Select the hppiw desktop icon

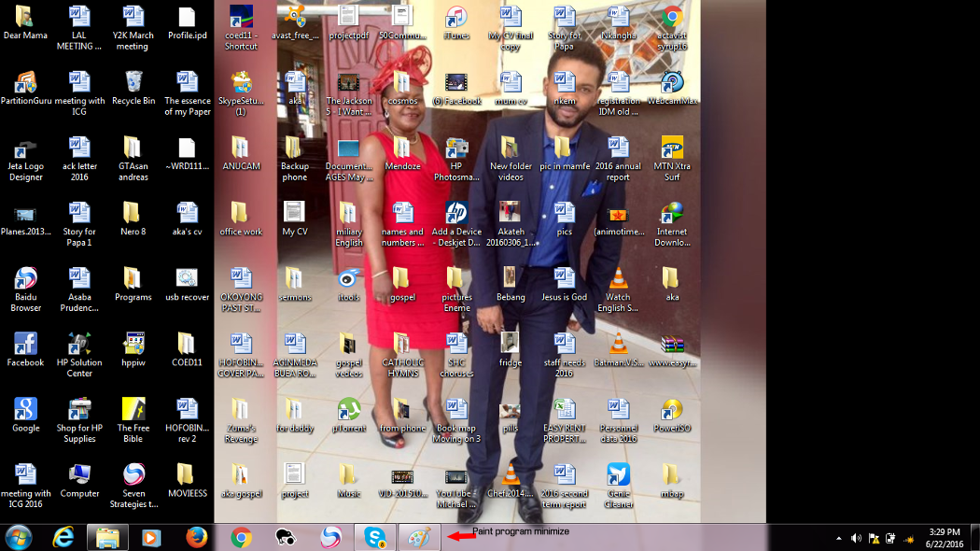point(133,349)
